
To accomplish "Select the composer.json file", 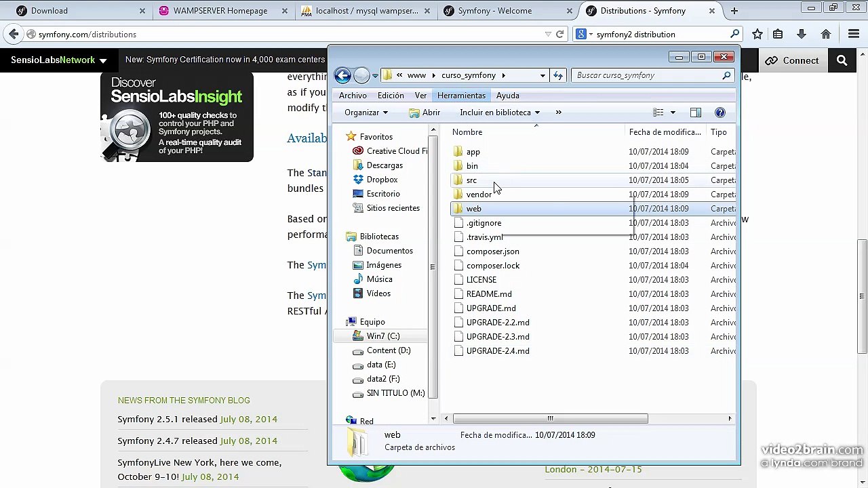I will point(492,251).
